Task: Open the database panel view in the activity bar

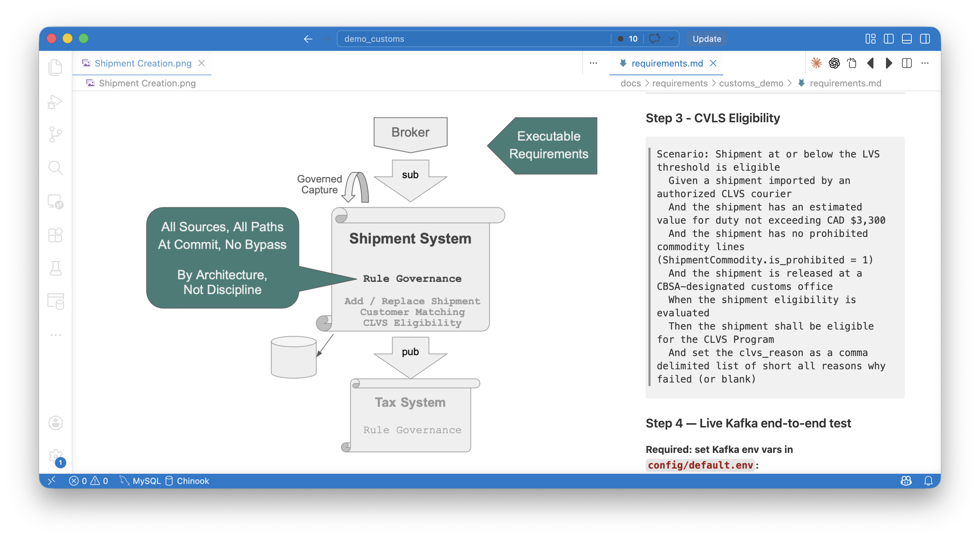Action: [55, 302]
